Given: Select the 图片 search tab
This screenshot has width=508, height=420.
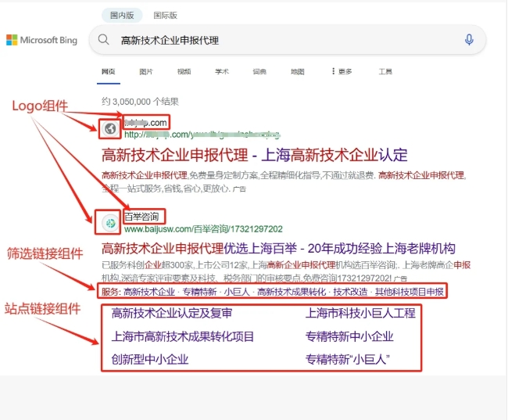Looking at the screenshot, I should click(x=146, y=71).
